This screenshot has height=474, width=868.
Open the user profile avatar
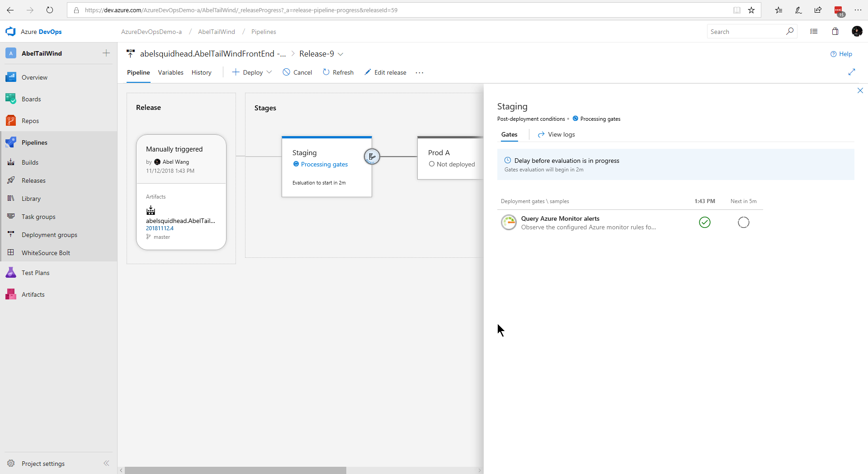[x=857, y=31]
